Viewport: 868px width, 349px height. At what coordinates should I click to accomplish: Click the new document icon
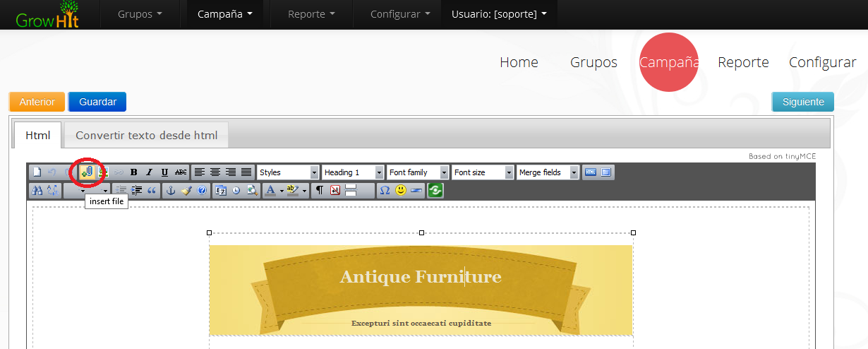click(x=37, y=172)
